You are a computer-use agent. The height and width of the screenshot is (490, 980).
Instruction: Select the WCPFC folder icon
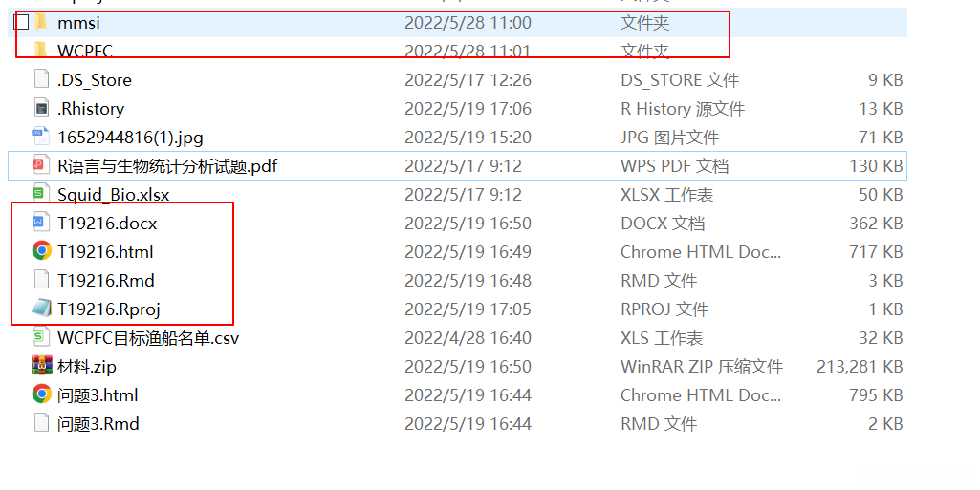tap(41, 50)
